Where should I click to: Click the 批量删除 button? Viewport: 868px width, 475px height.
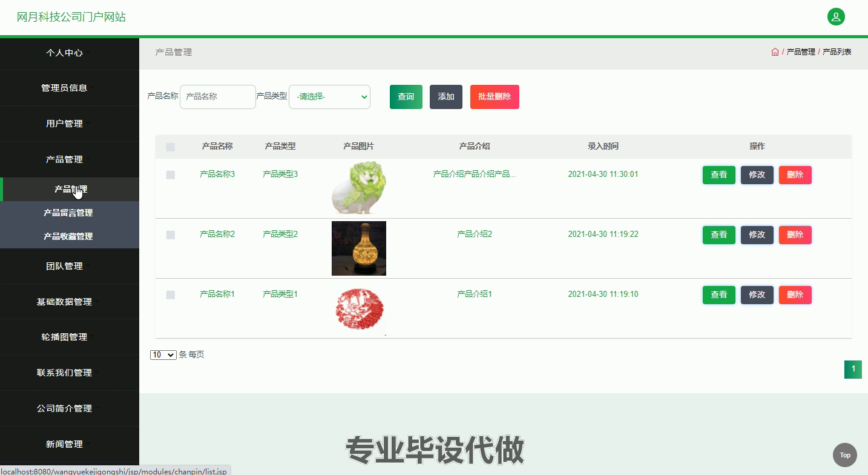click(495, 97)
